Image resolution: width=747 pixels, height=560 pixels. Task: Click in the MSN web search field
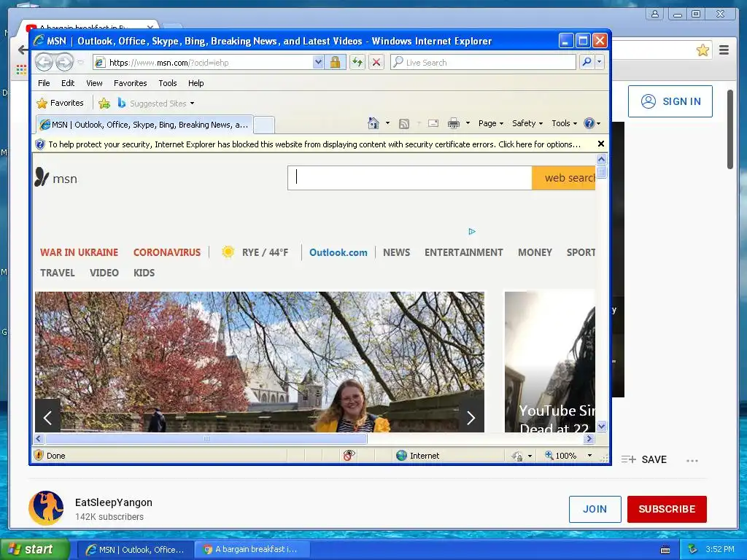[x=410, y=178]
